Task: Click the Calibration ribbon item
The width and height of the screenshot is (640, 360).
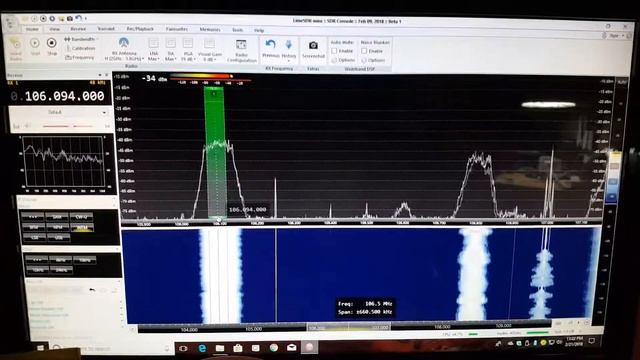Action: coord(81,48)
